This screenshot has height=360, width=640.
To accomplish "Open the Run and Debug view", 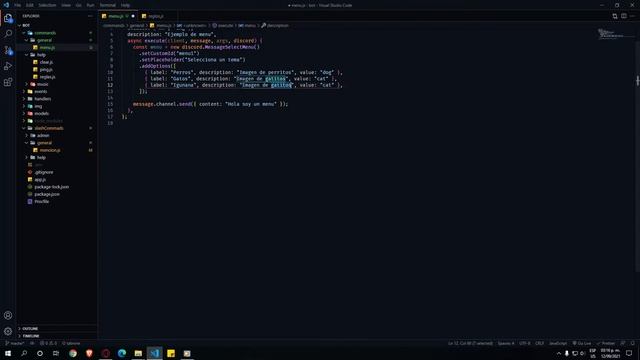I will (x=8, y=66).
